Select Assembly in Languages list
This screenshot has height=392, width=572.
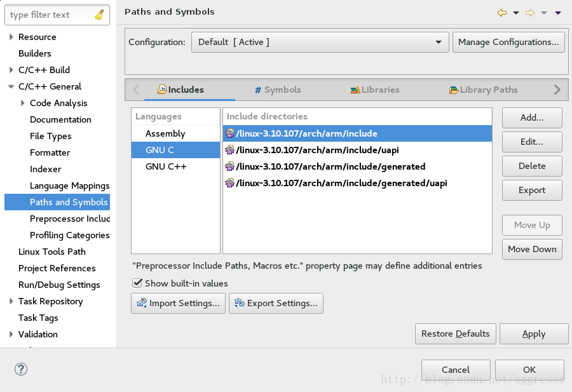click(x=175, y=133)
